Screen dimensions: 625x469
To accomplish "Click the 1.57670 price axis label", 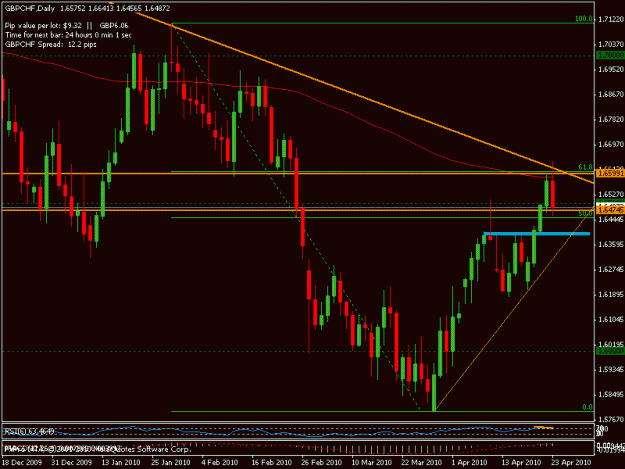I will (x=611, y=419).
